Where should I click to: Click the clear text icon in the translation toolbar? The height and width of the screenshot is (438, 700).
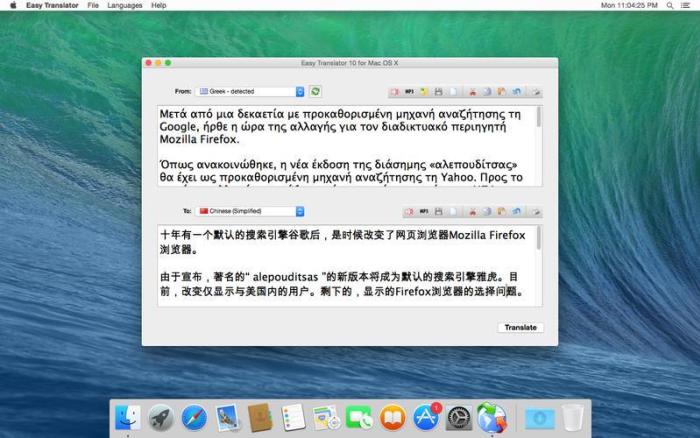pyautogui.click(x=536, y=212)
